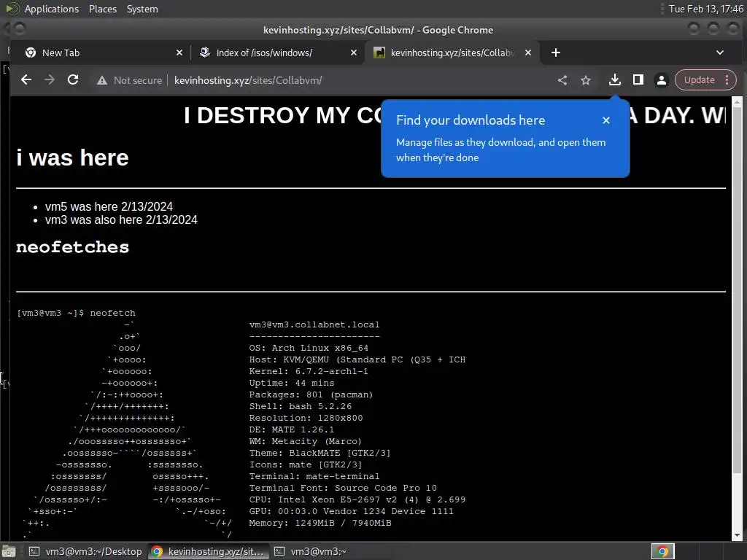747x560 pixels.
Task: Close the kevinhosting.xyz tab
Action: (x=528, y=52)
